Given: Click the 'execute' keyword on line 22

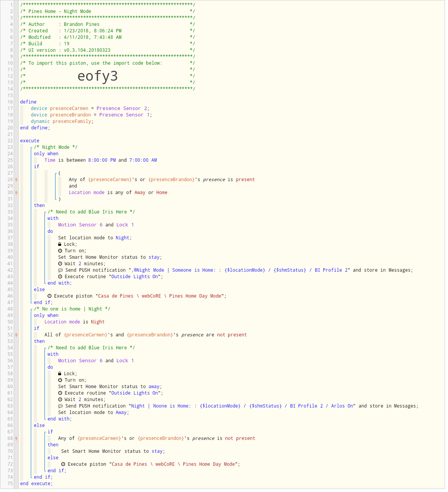Looking at the screenshot, I should 30,141.
